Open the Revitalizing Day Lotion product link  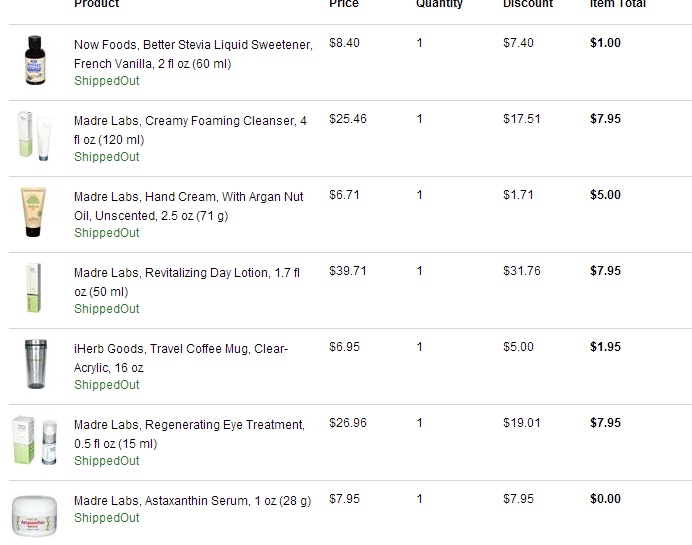click(186, 282)
